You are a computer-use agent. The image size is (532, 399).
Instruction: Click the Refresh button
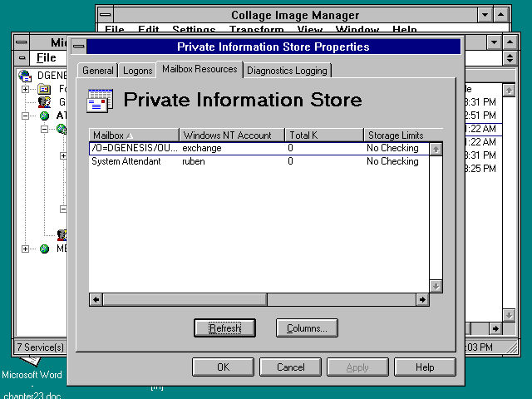[225, 328]
